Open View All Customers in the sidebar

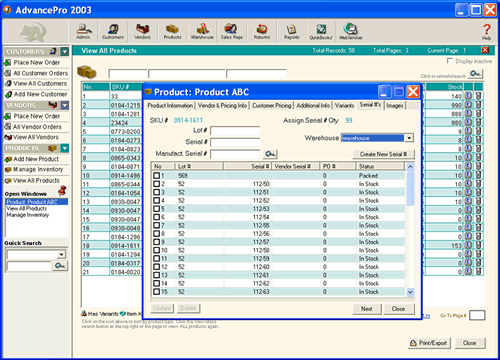click(40, 84)
